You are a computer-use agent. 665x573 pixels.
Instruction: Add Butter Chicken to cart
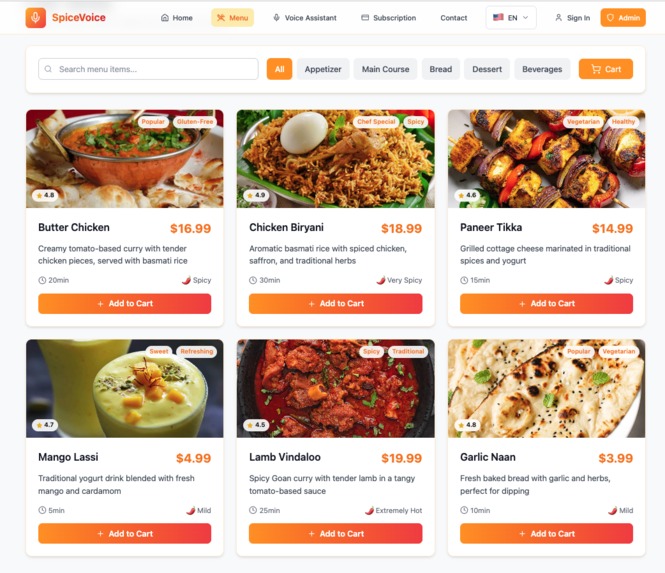click(x=124, y=304)
